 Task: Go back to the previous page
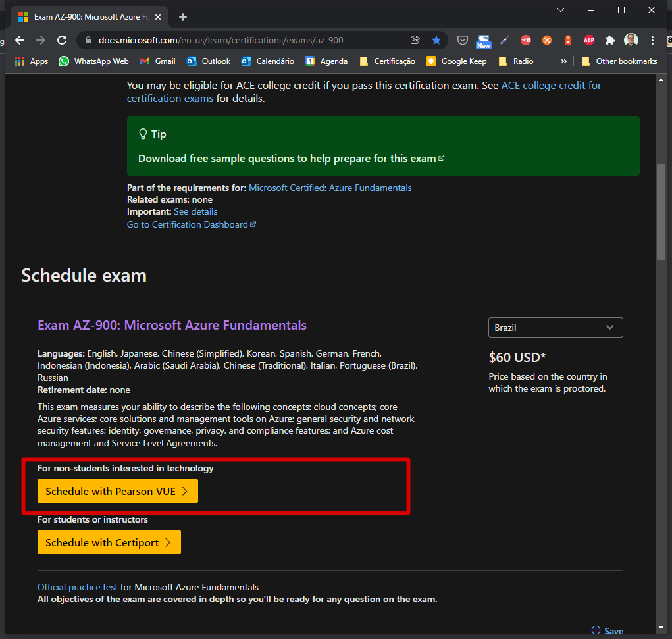tap(20, 40)
